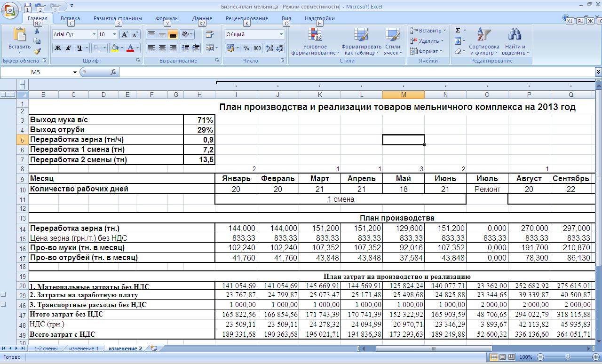Open the Шрифт group dialog launcher
This screenshot has height=364, width=602.
(138, 61)
